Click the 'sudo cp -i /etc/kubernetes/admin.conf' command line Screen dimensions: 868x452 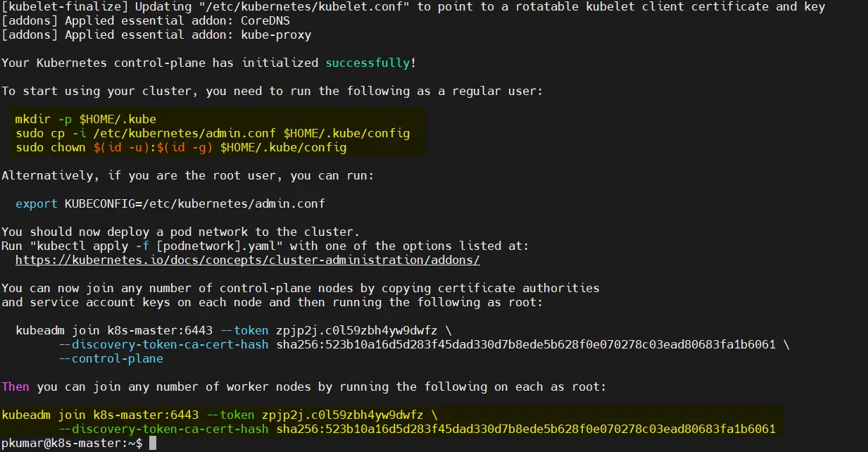[213, 133]
